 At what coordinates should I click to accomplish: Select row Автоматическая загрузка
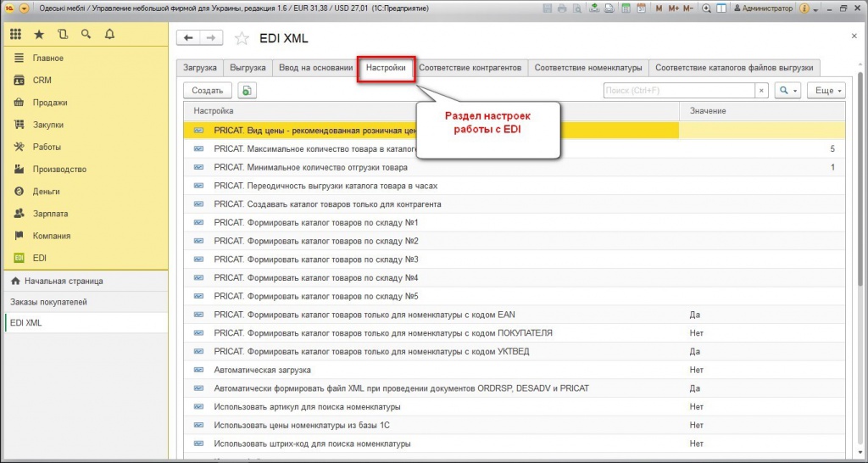(x=515, y=370)
